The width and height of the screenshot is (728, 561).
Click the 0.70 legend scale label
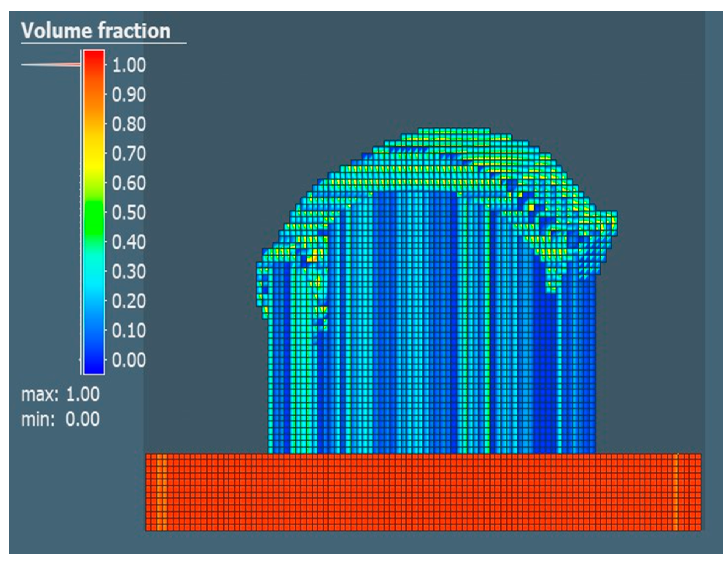129,154
